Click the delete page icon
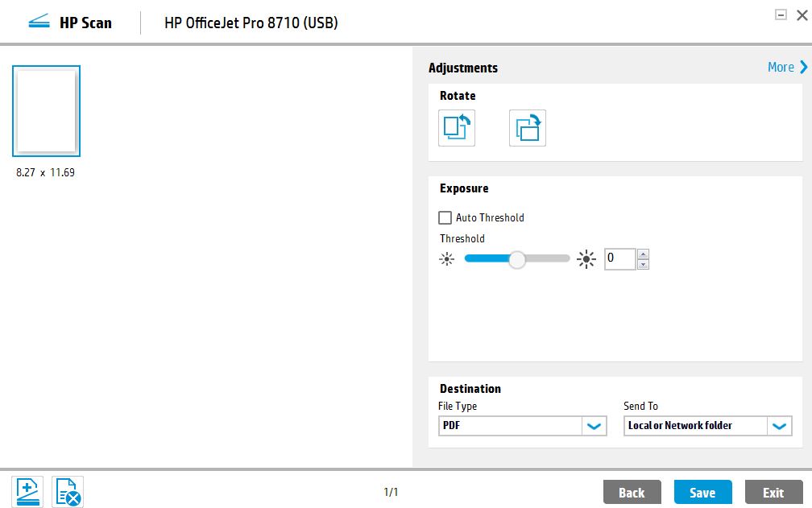 pyautogui.click(x=66, y=490)
